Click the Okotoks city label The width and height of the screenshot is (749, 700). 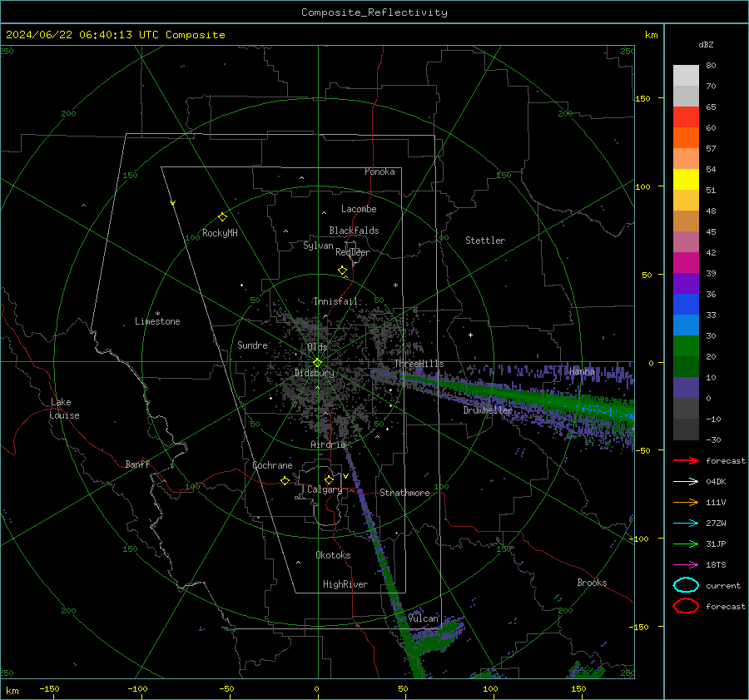333,555
